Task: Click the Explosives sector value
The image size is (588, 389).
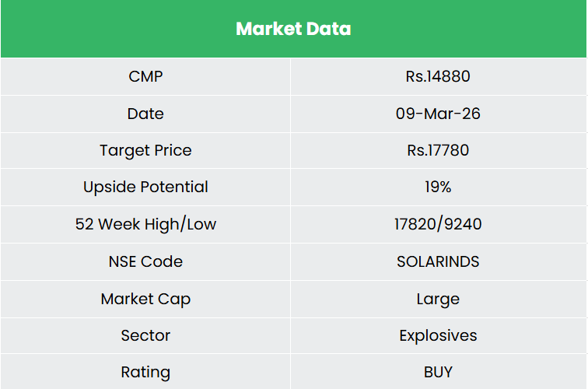Action: point(438,335)
